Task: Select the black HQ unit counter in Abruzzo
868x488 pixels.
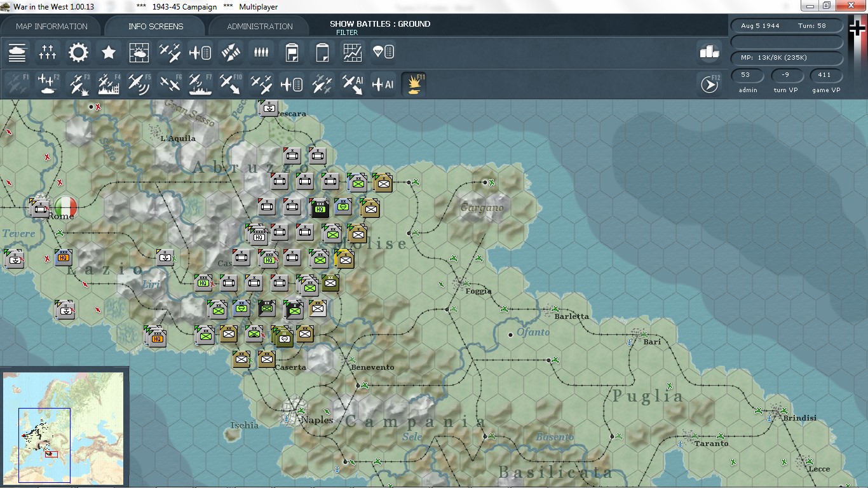Action: pos(320,207)
